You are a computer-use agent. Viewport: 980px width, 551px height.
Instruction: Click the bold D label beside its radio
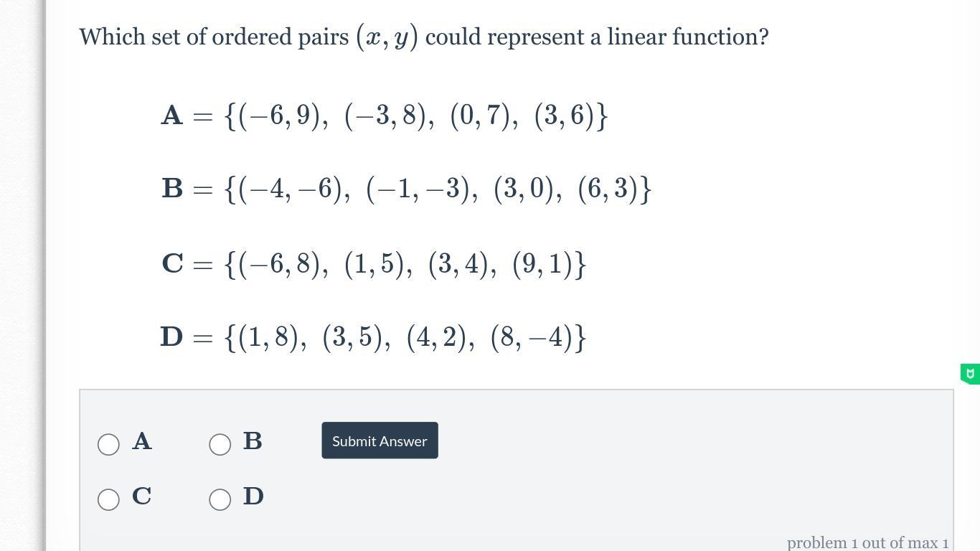click(253, 496)
